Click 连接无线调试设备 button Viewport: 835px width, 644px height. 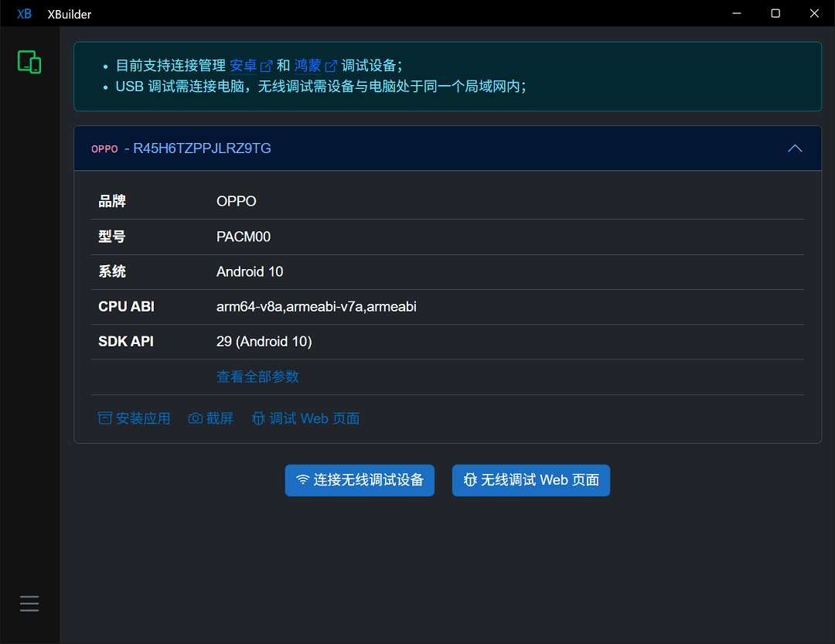click(360, 480)
